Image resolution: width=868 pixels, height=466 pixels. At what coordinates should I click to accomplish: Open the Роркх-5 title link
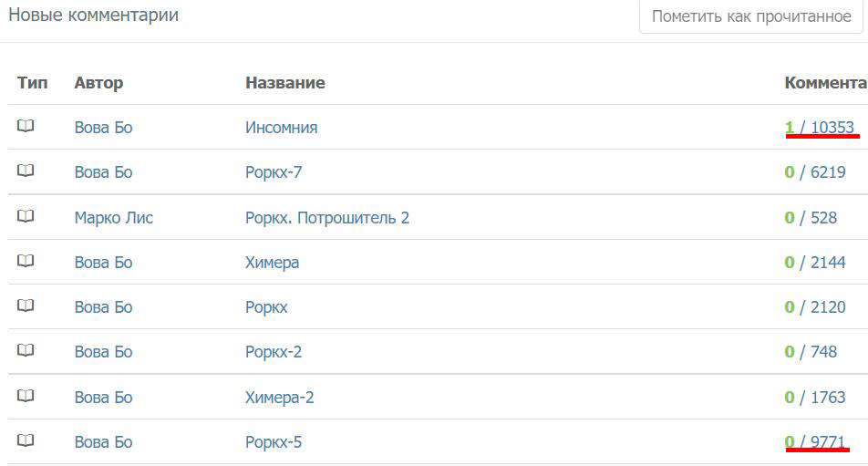(x=274, y=442)
